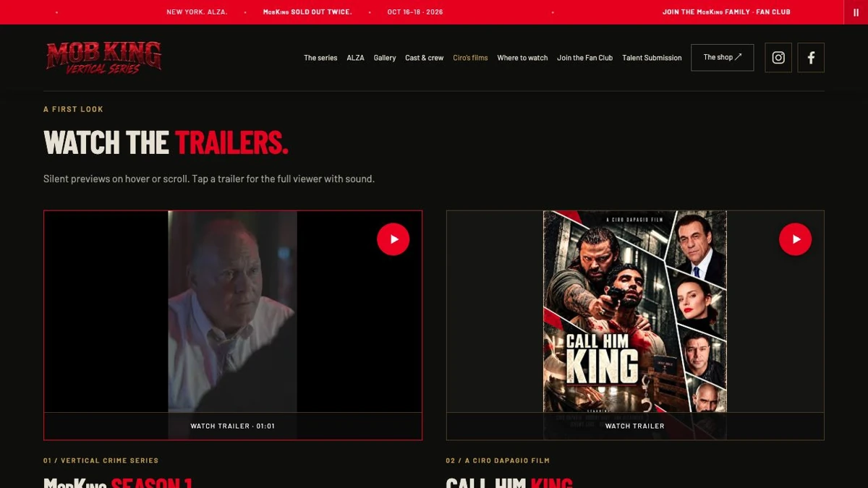Click Join the MobKing Family Fan Club ticker
The image size is (868, 488).
coord(726,12)
